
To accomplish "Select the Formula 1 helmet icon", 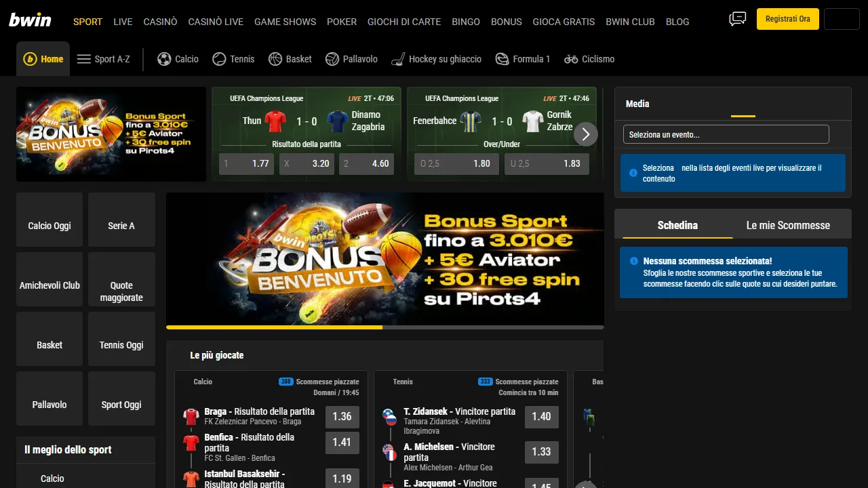I will coord(502,59).
